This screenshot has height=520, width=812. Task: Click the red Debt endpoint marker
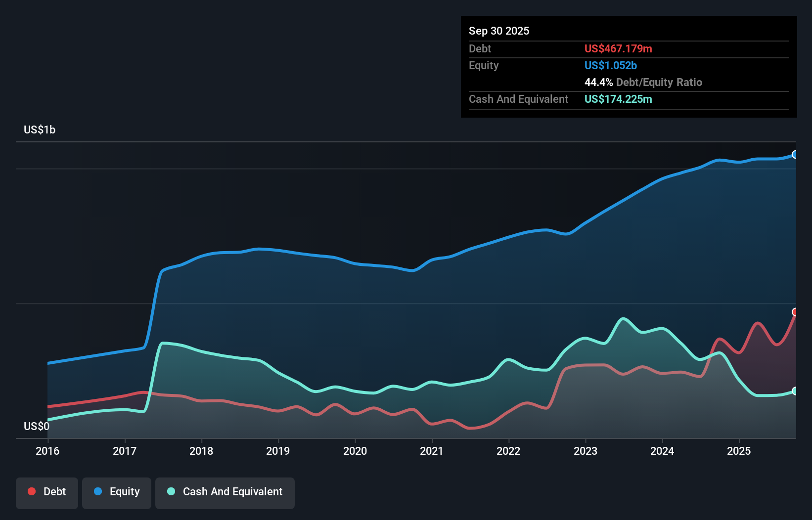795,312
